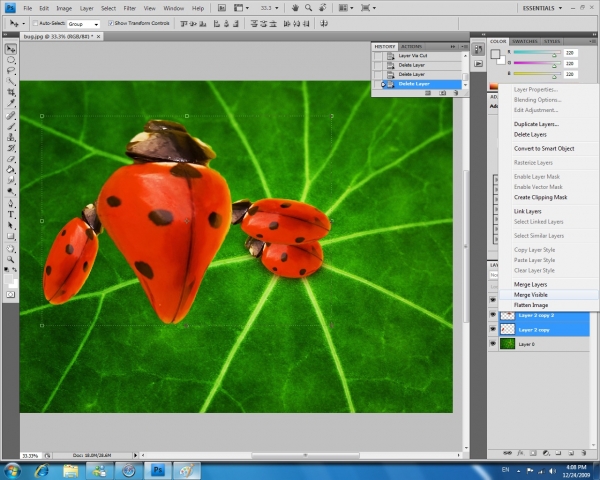The width and height of the screenshot is (600, 480).
Task: Delete current state in History panel
Action: point(455,93)
